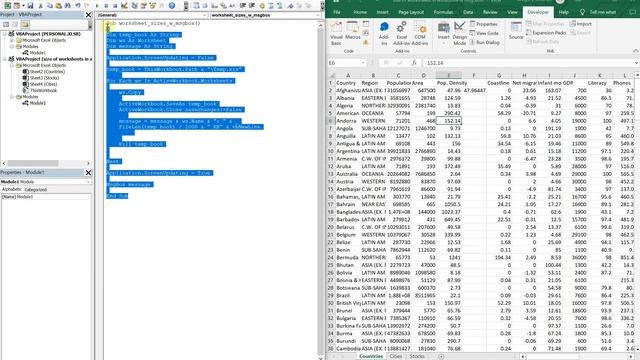The height and width of the screenshot is (360, 640).
Task: Click Run Sub play icon
Action: 97,6
